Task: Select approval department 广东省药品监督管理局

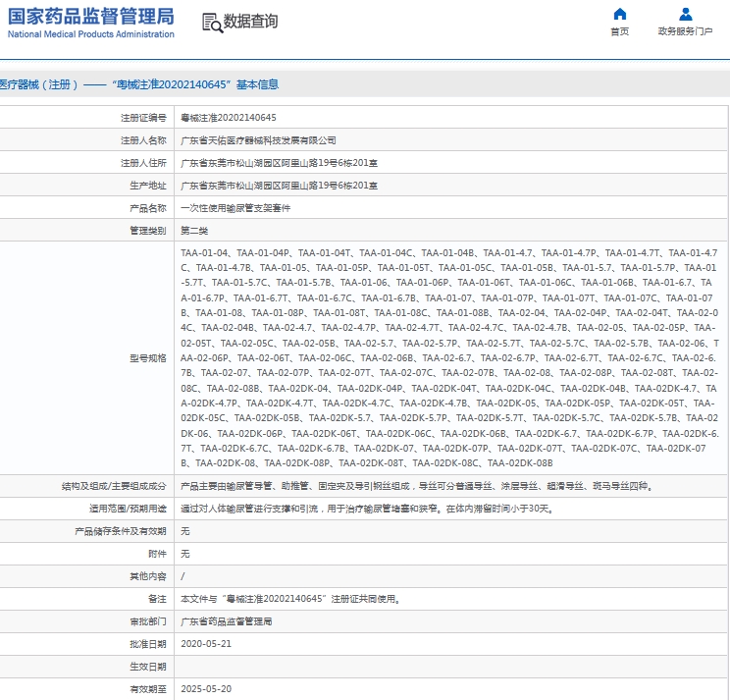Action: [227, 621]
